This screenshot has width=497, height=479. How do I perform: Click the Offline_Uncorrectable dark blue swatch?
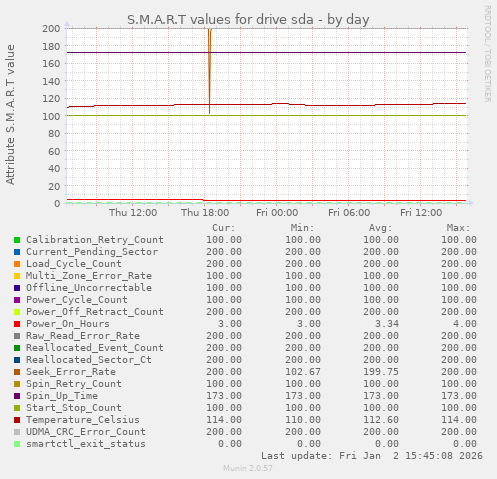17,288
